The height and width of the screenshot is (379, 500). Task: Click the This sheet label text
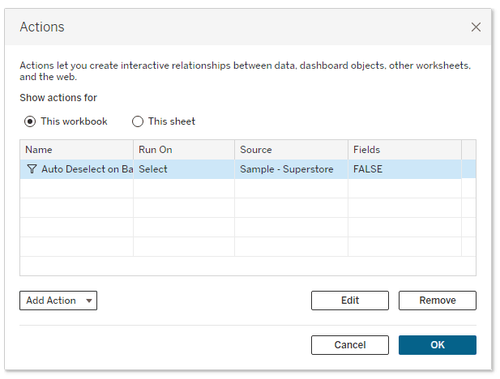pyautogui.click(x=172, y=122)
